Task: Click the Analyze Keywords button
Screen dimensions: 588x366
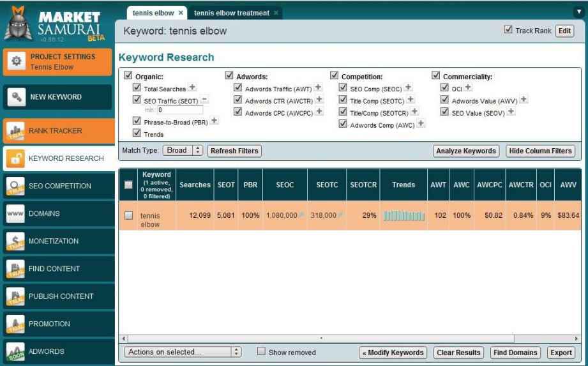Action: point(466,151)
